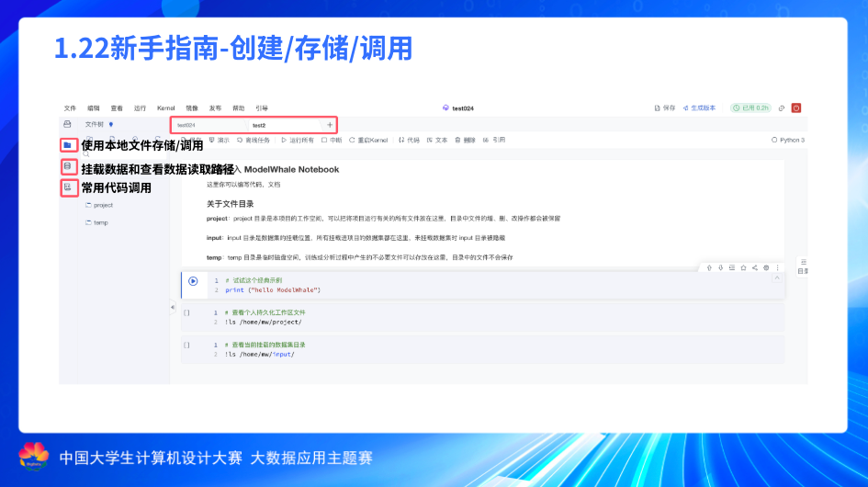Click the printer icon above sidebar
Screen dimensions: 868x487
(x=67, y=124)
